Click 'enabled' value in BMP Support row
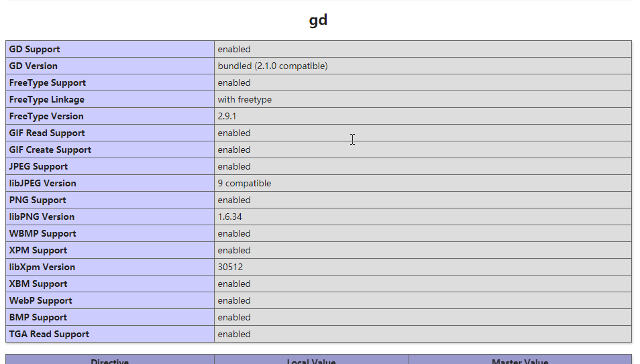Image resolution: width=640 pixels, height=364 pixels. 234,317
